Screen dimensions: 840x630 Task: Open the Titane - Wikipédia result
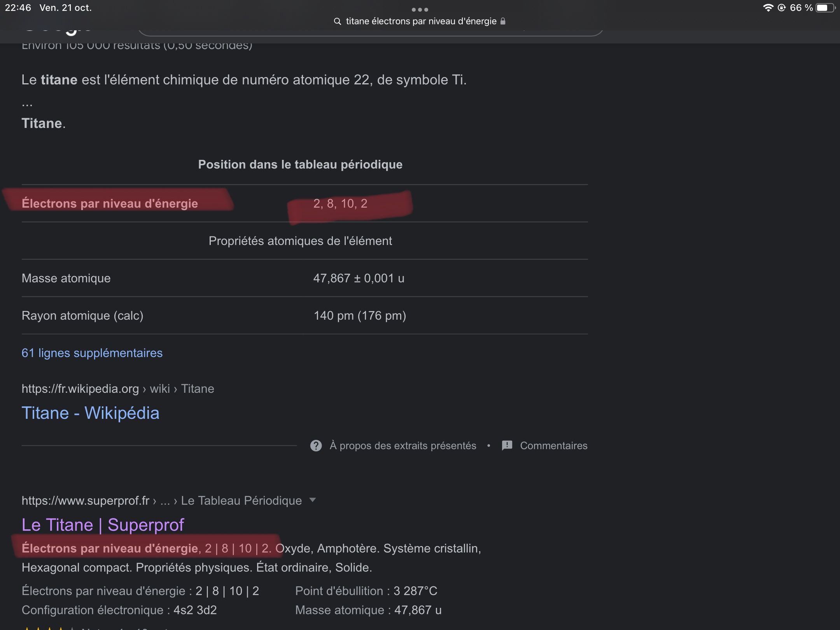[x=90, y=413]
